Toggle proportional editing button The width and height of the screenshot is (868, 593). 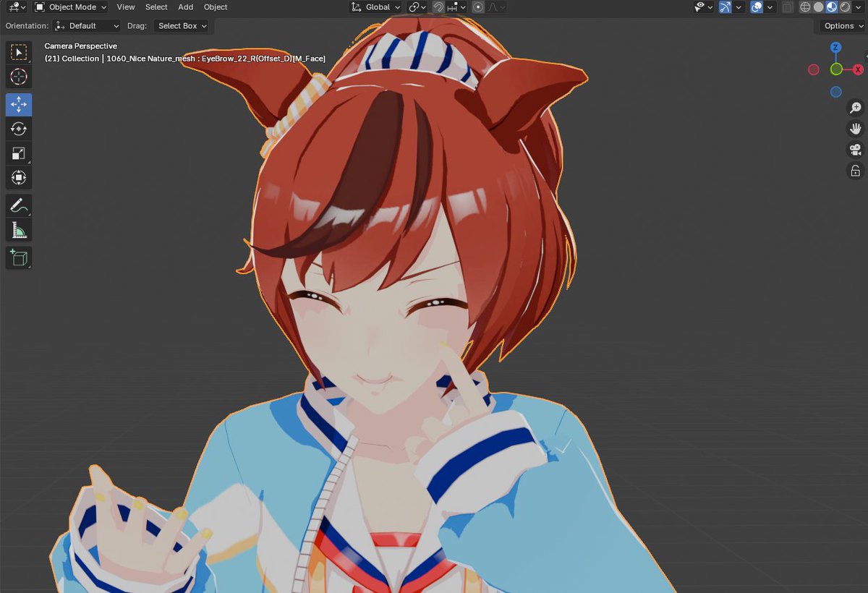click(478, 7)
